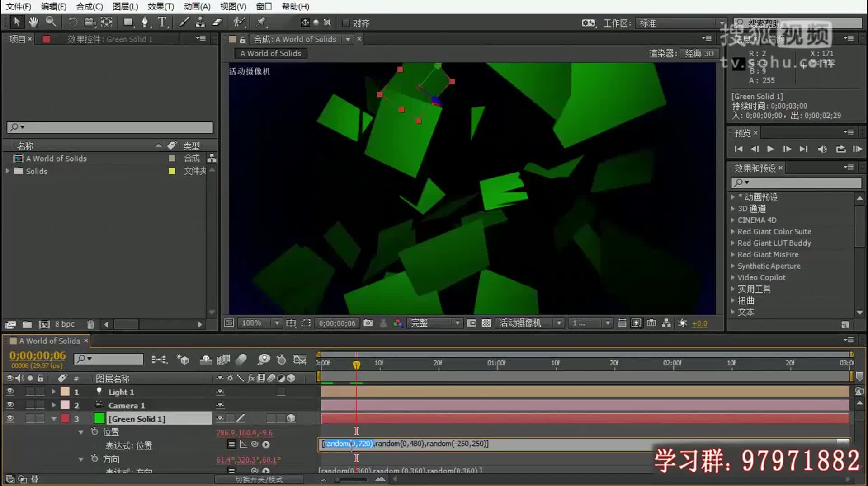Toggle 3D layer switch for Green Solid 1
Viewport: 868px width, 486px height.
291,418
